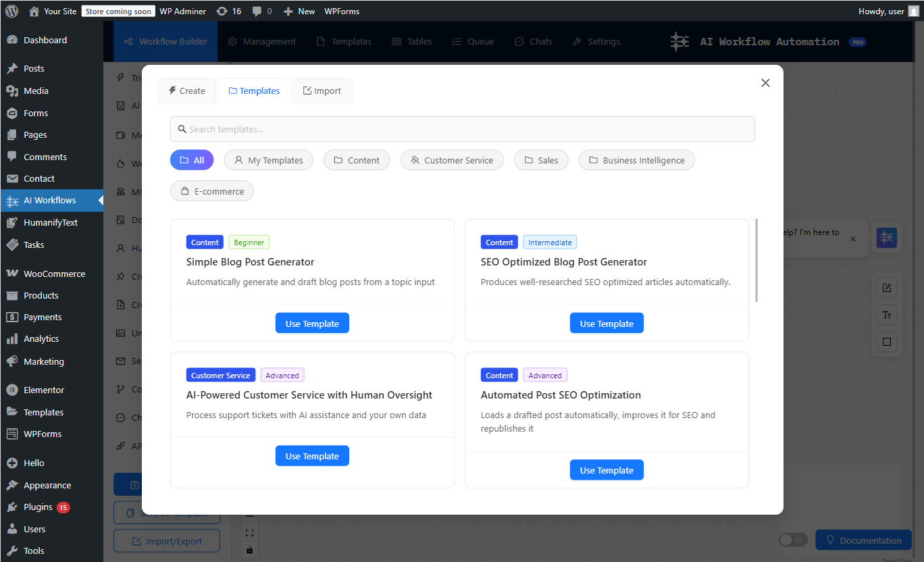Open the comments bubble in admin bar
Screen dimensions: 924x562
(262, 11)
